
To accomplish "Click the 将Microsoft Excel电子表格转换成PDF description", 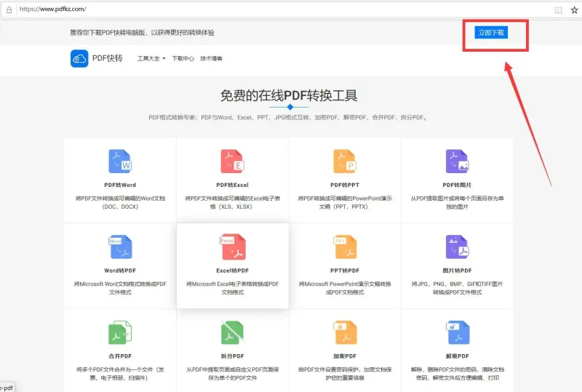I will click(x=232, y=288).
